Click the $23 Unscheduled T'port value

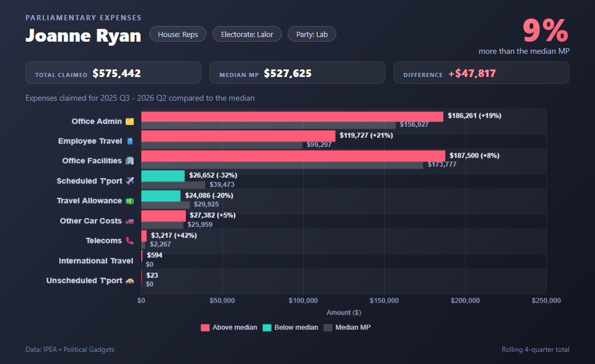(x=152, y=275)
